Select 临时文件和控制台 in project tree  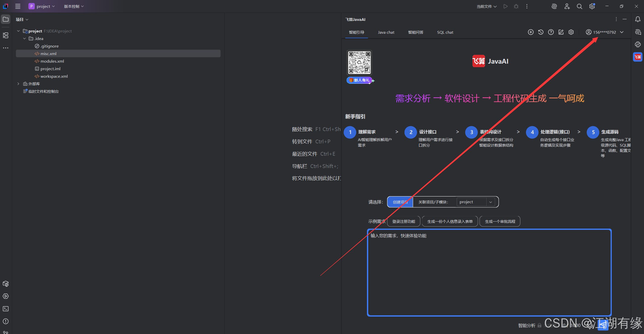(x=41, y=91)
